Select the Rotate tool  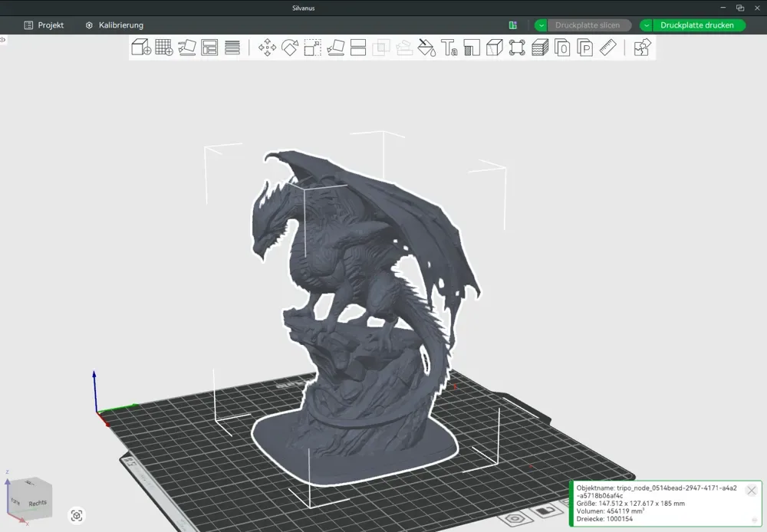[x=290, y=48]
